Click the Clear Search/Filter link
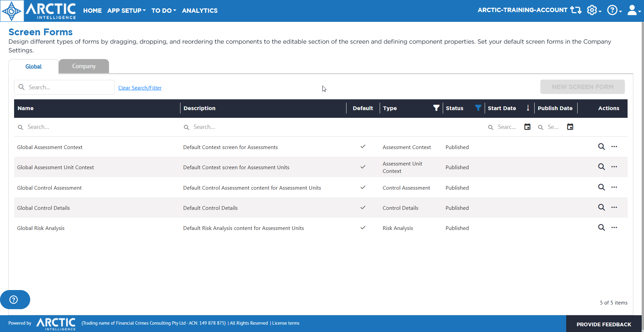The height and width of the screenshot is (332, 644). click(140, 88)
